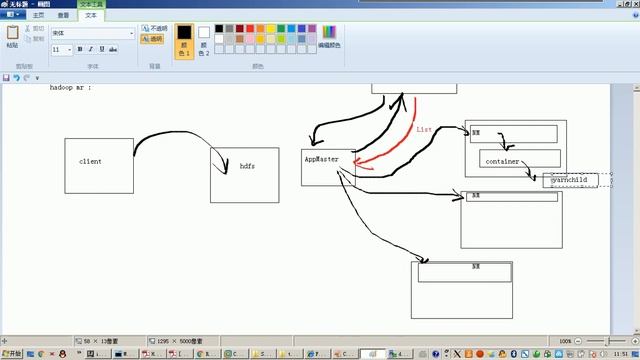Image resolution: width=640 pixels, height=360 pixels.
Task: Select the Text (文本) ribbon tab
Action: 91,15
